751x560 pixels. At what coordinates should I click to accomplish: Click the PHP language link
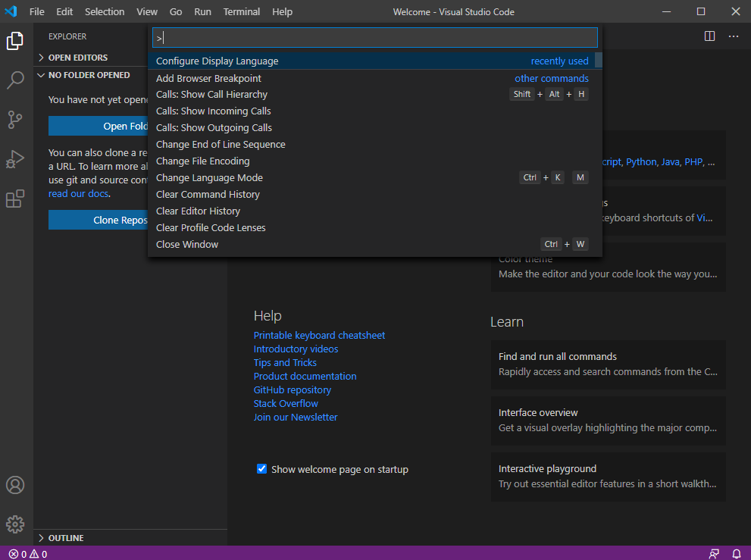tap(693, 162)
